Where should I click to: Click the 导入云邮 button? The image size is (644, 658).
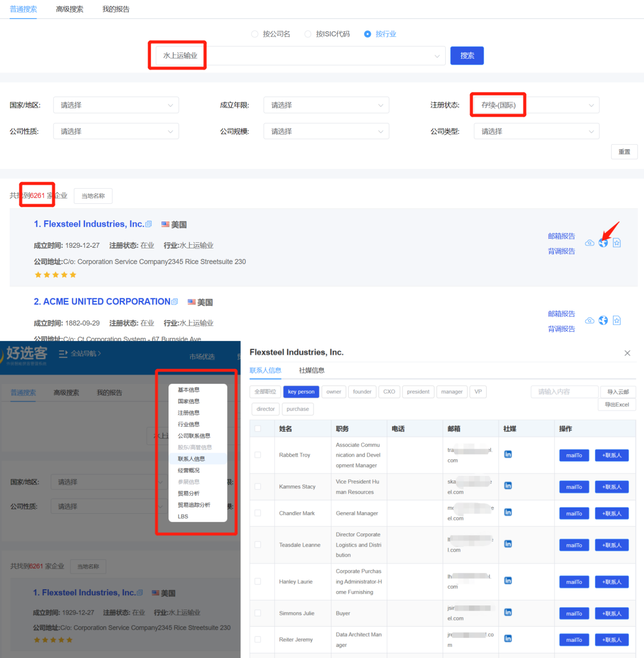[x=618, y=392]
